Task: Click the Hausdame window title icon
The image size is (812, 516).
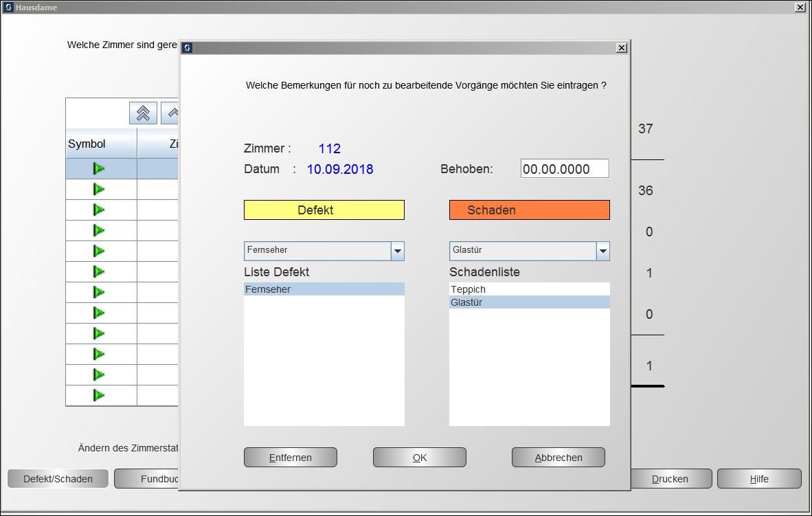Action: pos(8,8)
